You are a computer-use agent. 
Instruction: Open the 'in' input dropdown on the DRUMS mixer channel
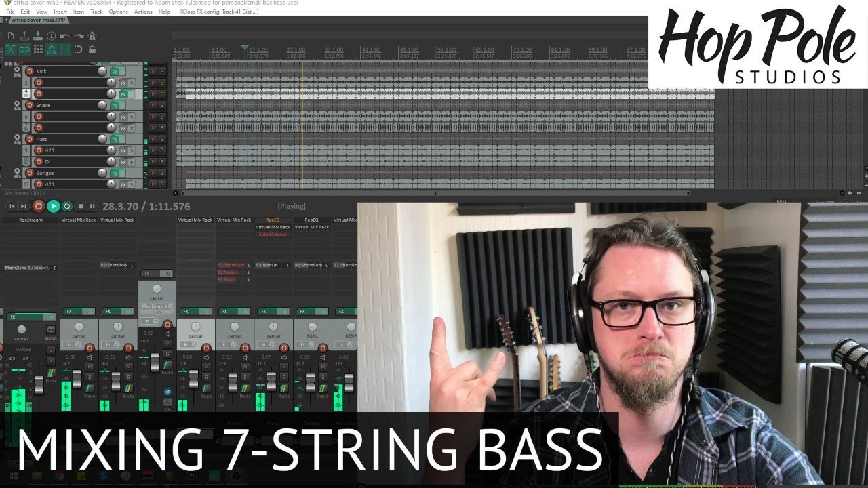[x=72, y=344]
